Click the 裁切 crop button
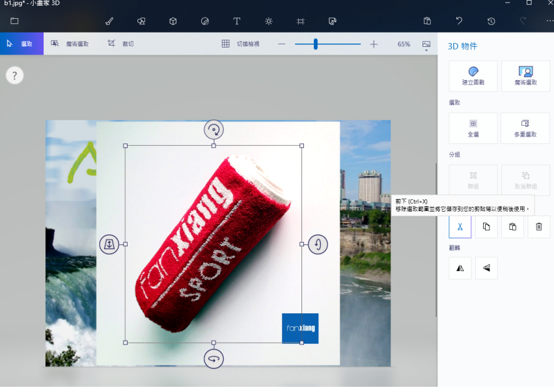 [121, 44]
